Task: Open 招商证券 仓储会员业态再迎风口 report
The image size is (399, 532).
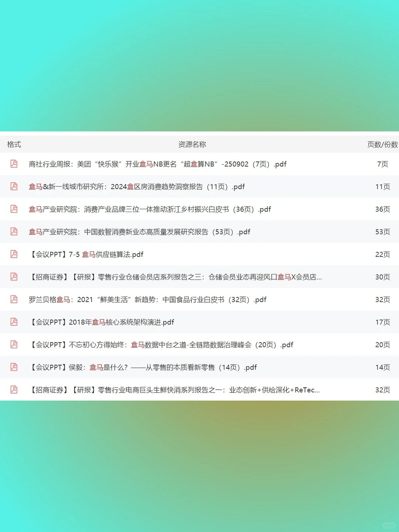Action: pos(175,277)
